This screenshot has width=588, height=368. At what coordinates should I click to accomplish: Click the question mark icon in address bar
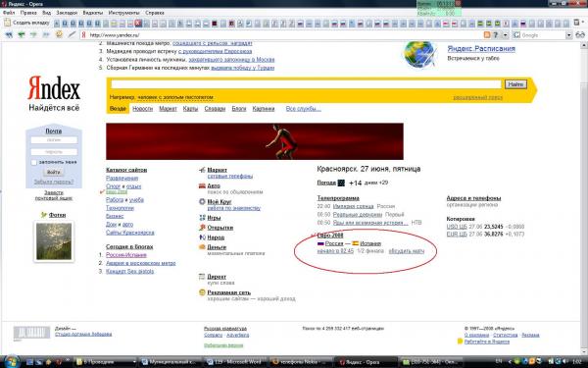click(x=496, y=35)
